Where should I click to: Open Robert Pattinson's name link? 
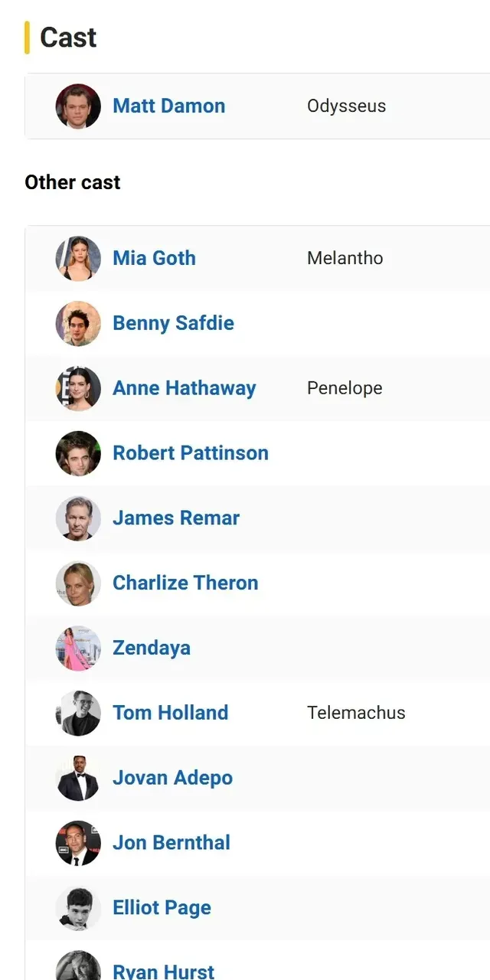click(x=190, y=453)
